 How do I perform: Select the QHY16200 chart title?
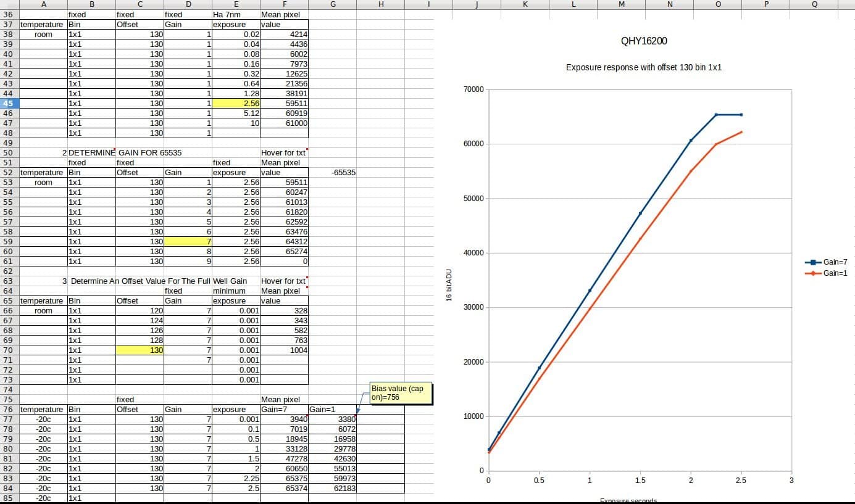pyautogui.click(x=644, y=41)
